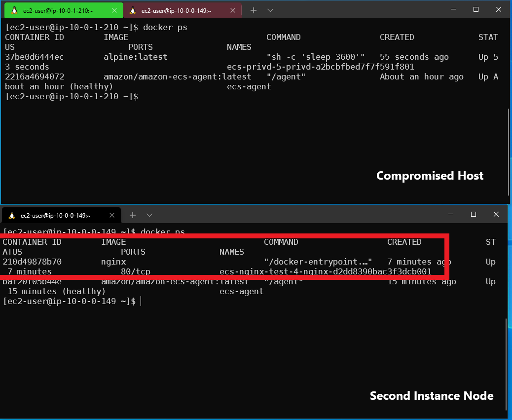Close the bottom terminal window
This screenshot has height=420, width=512.
pos(496,214)
